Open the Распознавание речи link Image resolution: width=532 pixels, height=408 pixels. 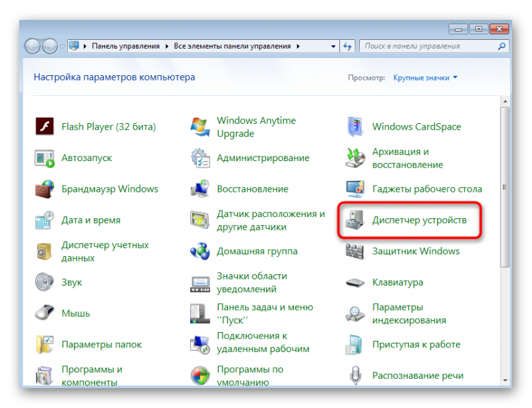[x=418, y=375]
